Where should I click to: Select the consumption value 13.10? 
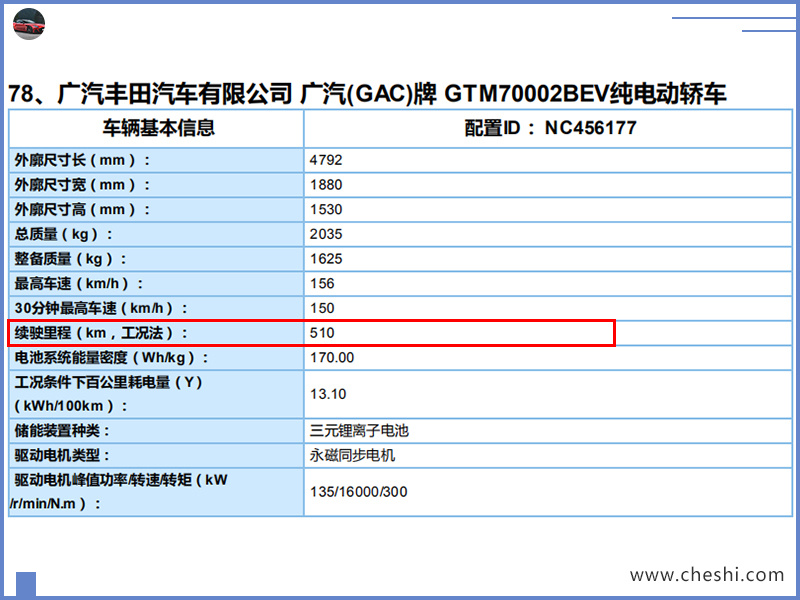[x=328, y=394]
